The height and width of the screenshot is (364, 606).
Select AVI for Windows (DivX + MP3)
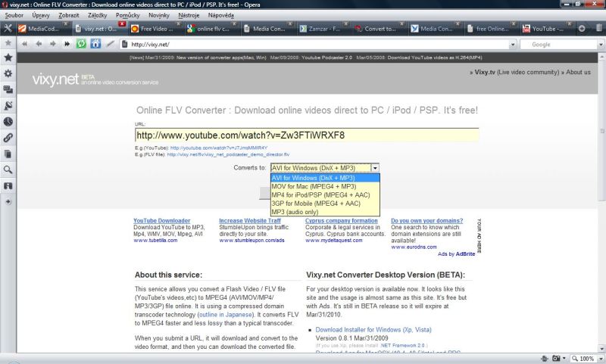[325, 178]
